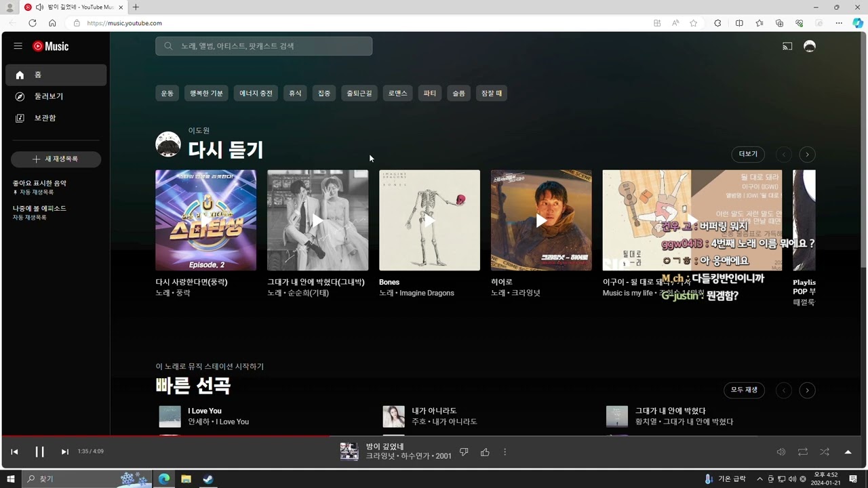Select the 운동 mood chip
The width and height of the screenshot is (868, 488).
coord(167,94)
